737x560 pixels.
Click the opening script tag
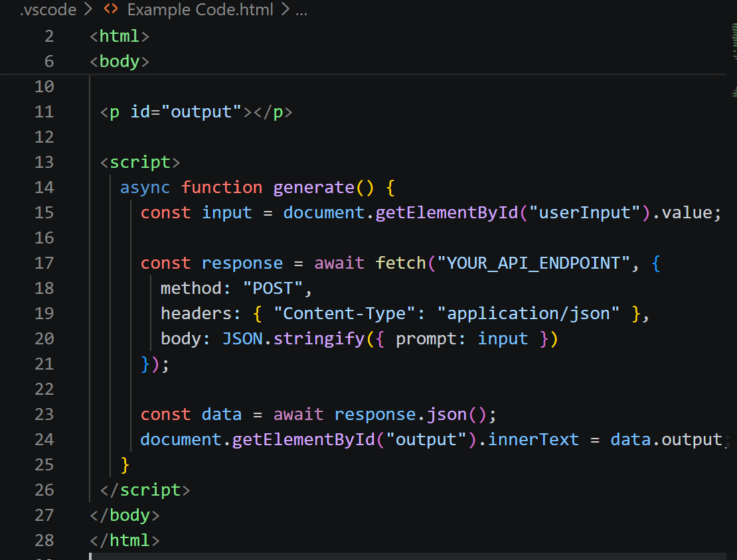[x=140, y=162]
